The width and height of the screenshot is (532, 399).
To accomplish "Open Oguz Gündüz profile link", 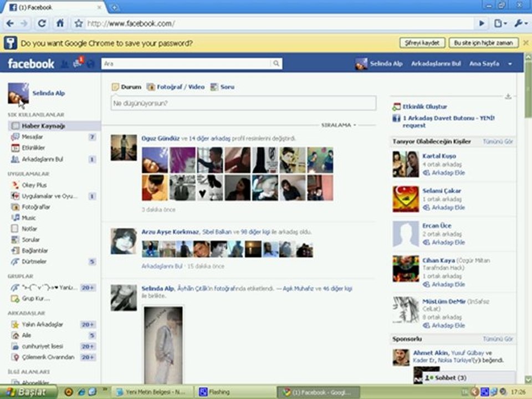I will point(160,139).
